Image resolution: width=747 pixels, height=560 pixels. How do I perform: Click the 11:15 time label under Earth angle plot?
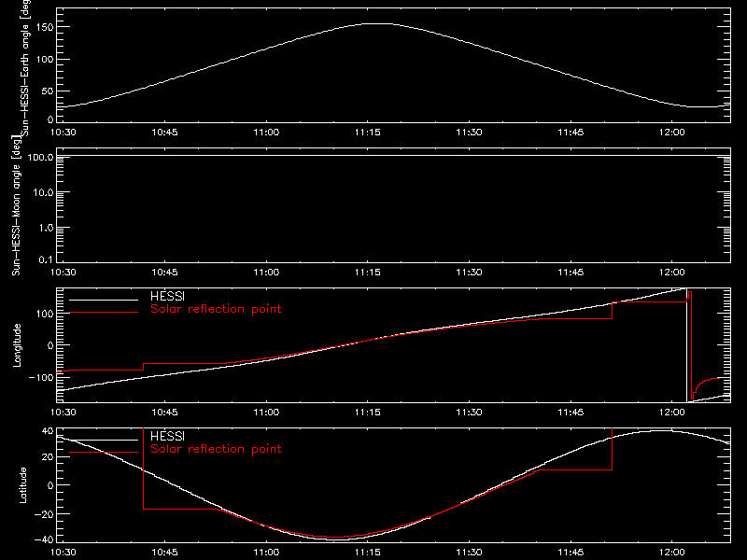click(367, 132)
